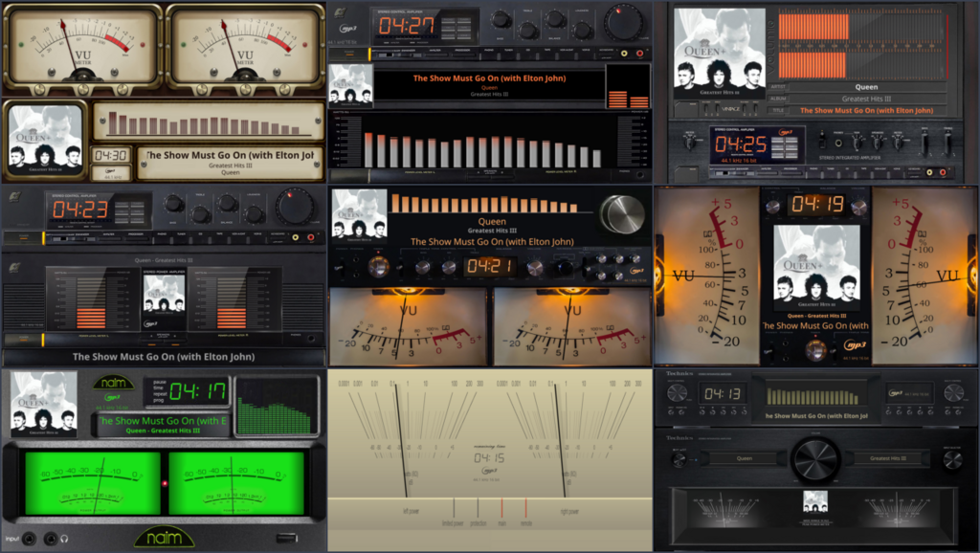980x553 pixels.
Task: Click the 04:21 time display
Action: tap(490, 266)
